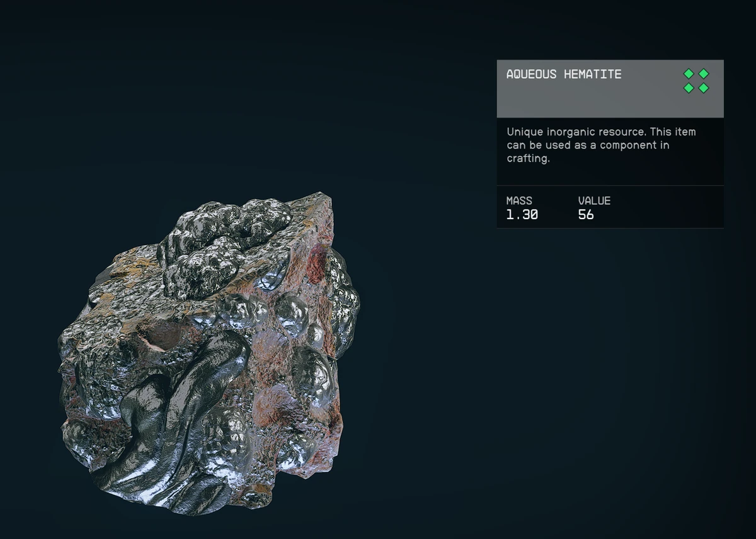This screenshot has height=539, width=756.
Task: Click the VALUE label
Action: pos(594,200)
